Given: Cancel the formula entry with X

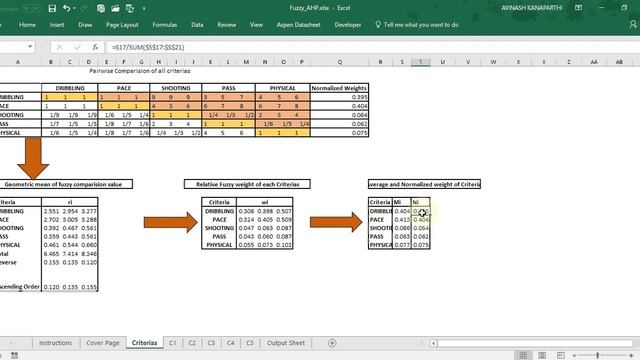Looking at the screenshot, I should click(60, 47).
